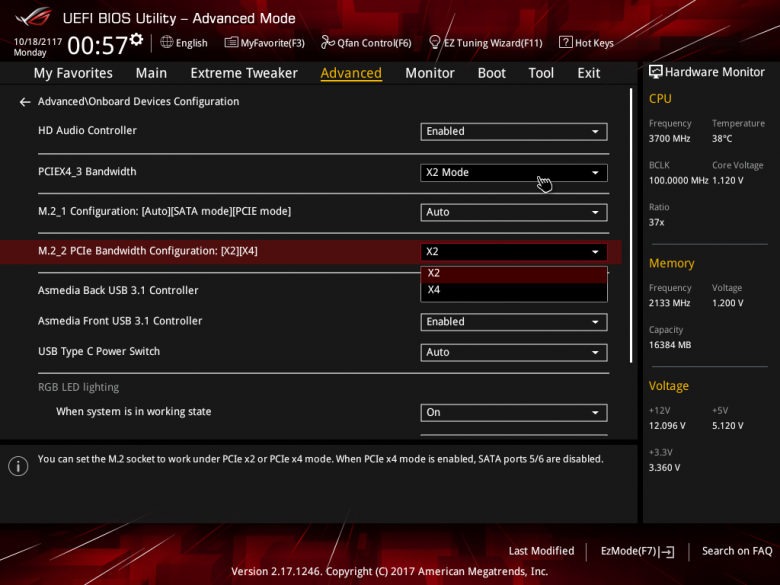Click the Voltage heading in Hardware Monitor
This screenshot has height=585, width=780.
pos(669,386)
